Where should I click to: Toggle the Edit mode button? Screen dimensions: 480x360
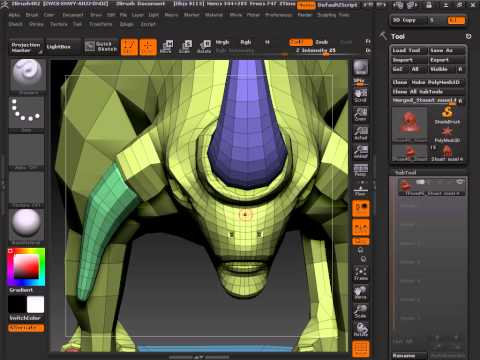pos(129,47)
